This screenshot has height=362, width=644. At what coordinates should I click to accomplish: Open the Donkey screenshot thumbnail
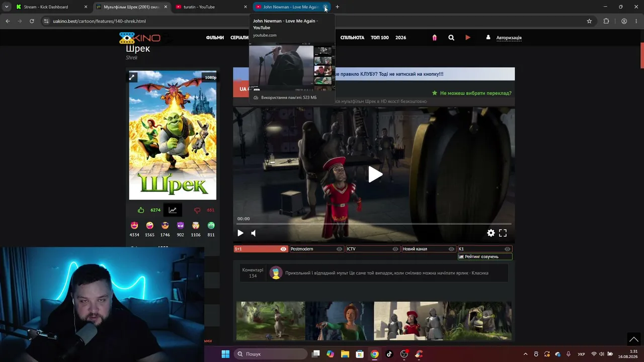pyautogui.click(x=271, y=321)
